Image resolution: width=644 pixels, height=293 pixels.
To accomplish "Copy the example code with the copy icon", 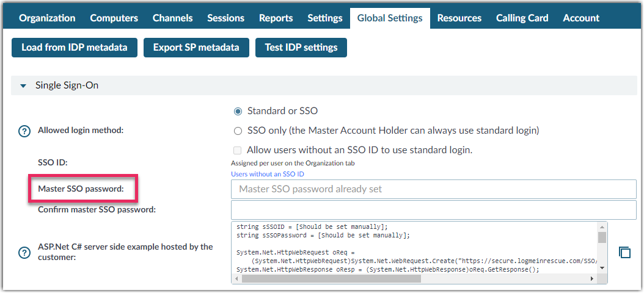I will click(x=624, y=253).
